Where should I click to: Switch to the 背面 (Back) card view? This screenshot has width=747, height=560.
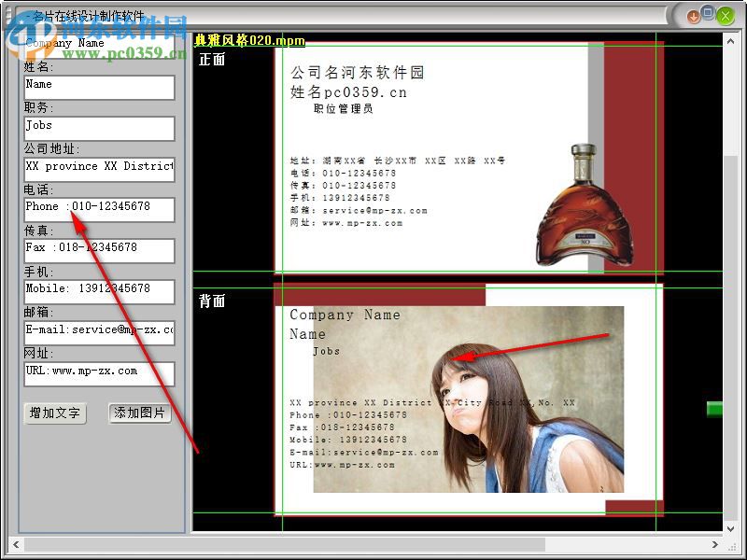pos(213,301)
